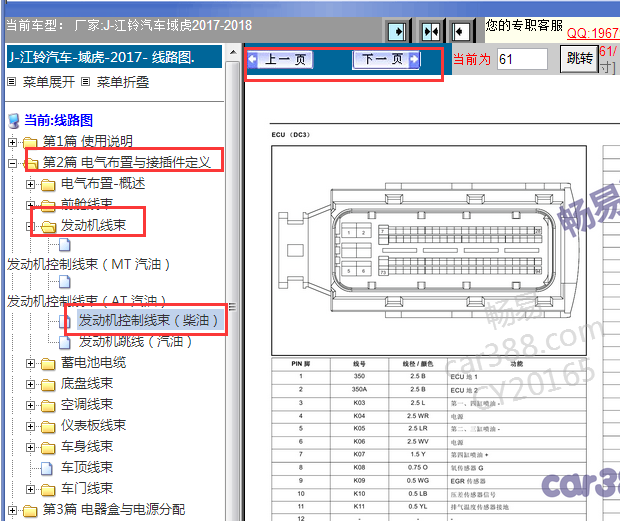Open 车门线束 tree item
Image resolution: width=620 pixels, height=521 pixels.
tap(87, 488)
